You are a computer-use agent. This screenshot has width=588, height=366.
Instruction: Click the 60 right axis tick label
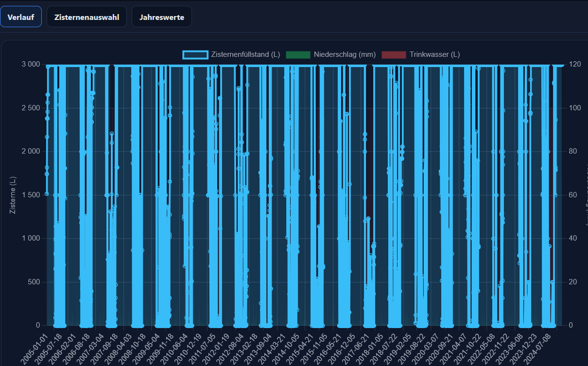point(572,195)
